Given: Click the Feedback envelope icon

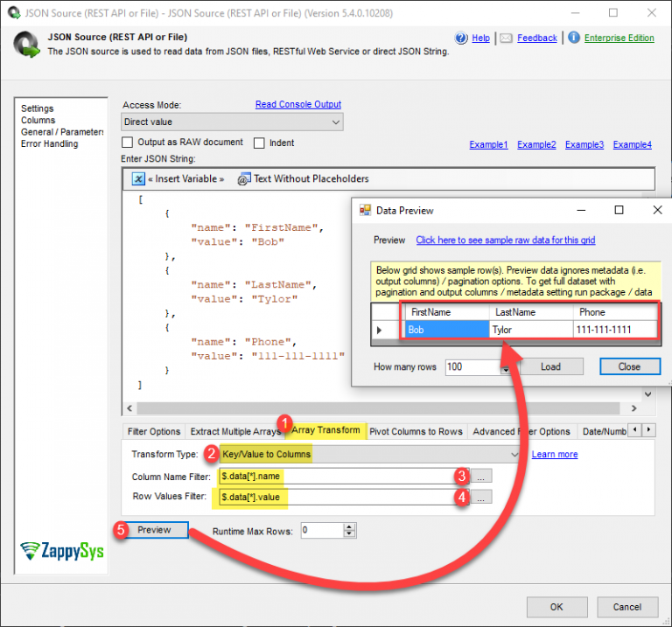Looking at the screenshot, I should coord(506,38).
